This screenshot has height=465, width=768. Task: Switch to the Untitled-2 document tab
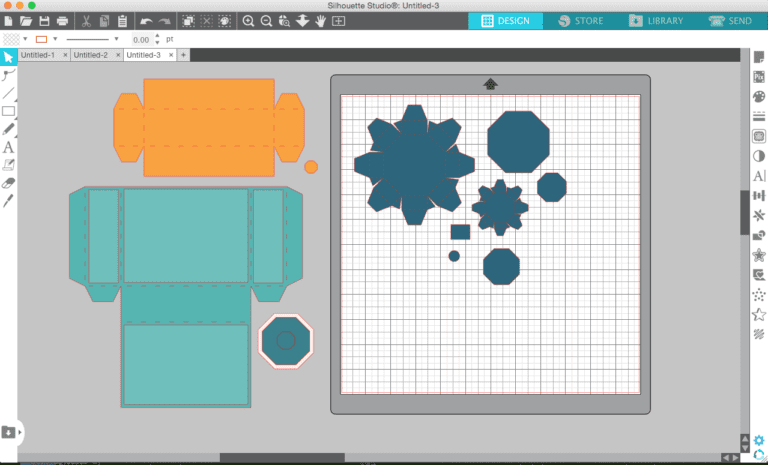tap(90, 55)
